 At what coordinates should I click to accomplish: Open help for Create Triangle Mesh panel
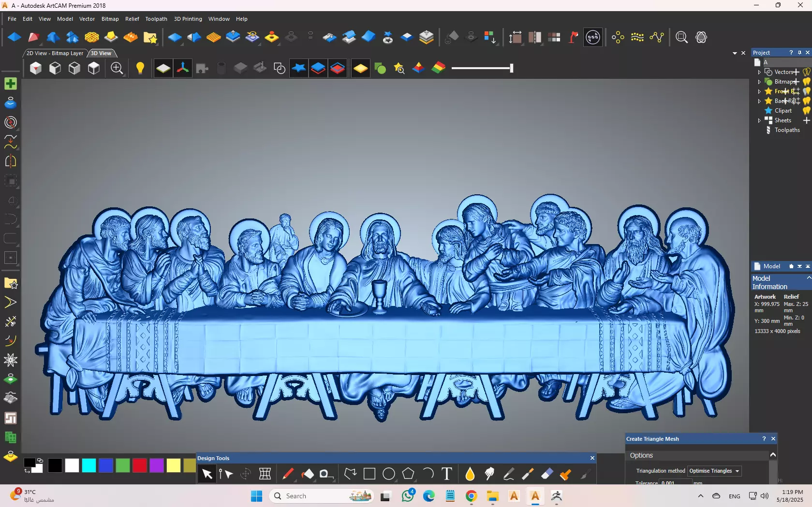click(x=764, y=439)
